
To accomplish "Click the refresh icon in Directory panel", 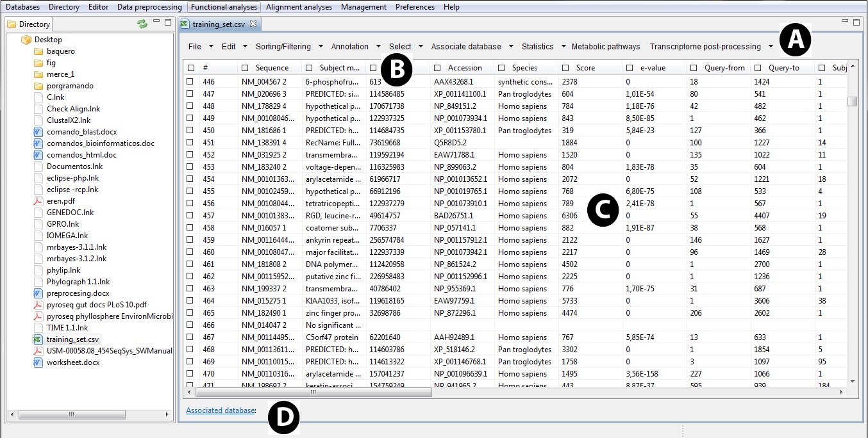I will click(142, 24).
